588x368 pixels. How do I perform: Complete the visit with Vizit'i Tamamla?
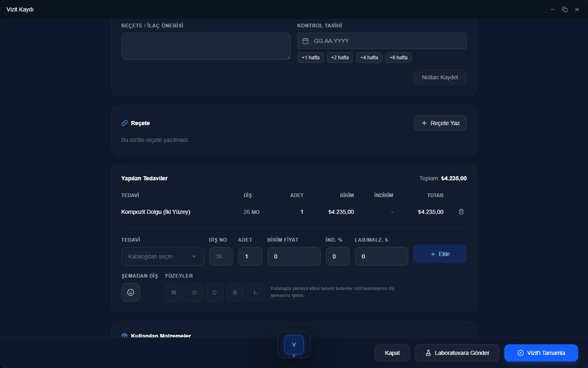click(541, 353)
